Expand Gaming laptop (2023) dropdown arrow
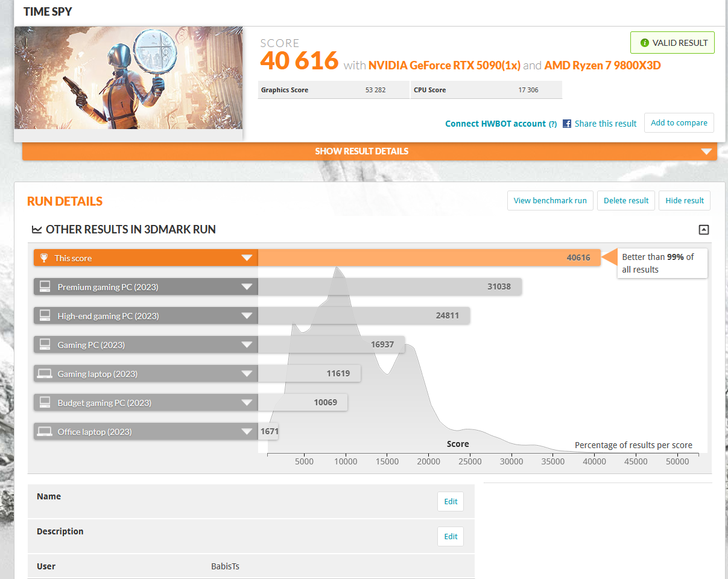728x579 pixels. (246, 374)
